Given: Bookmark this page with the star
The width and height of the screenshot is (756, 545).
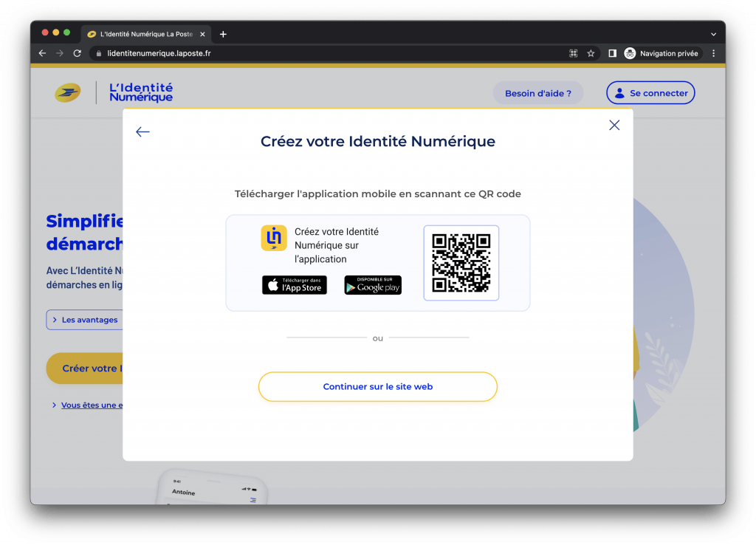Looking at the screenshot, I should click(x=591, y=53).
